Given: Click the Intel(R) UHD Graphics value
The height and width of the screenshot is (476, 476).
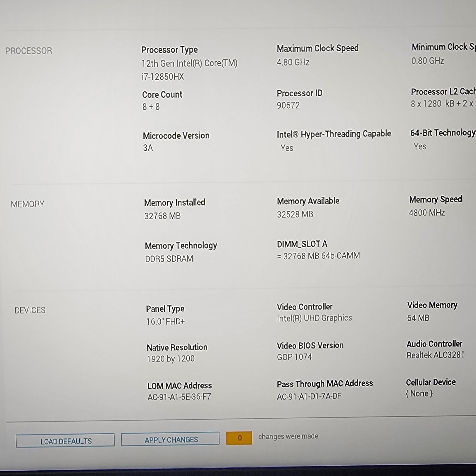Looking at the screenshot, I should coord(314,318).
